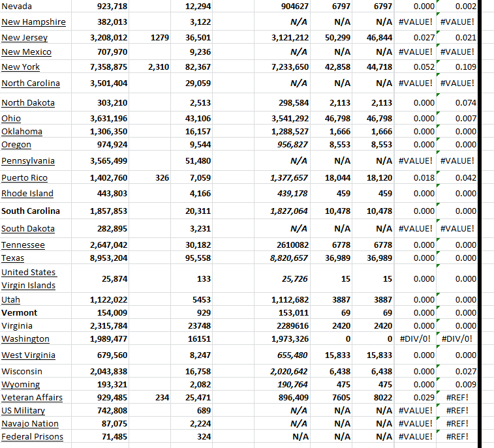
Task: Select italic cell 1,377,657
Action: click(x=283, y=178)
